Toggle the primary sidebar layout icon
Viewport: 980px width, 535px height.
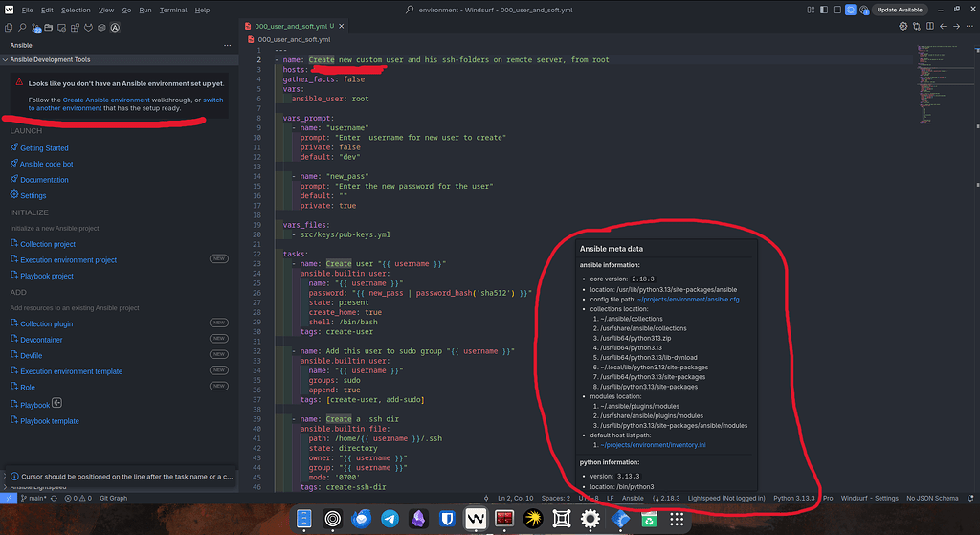coord(824,10)
